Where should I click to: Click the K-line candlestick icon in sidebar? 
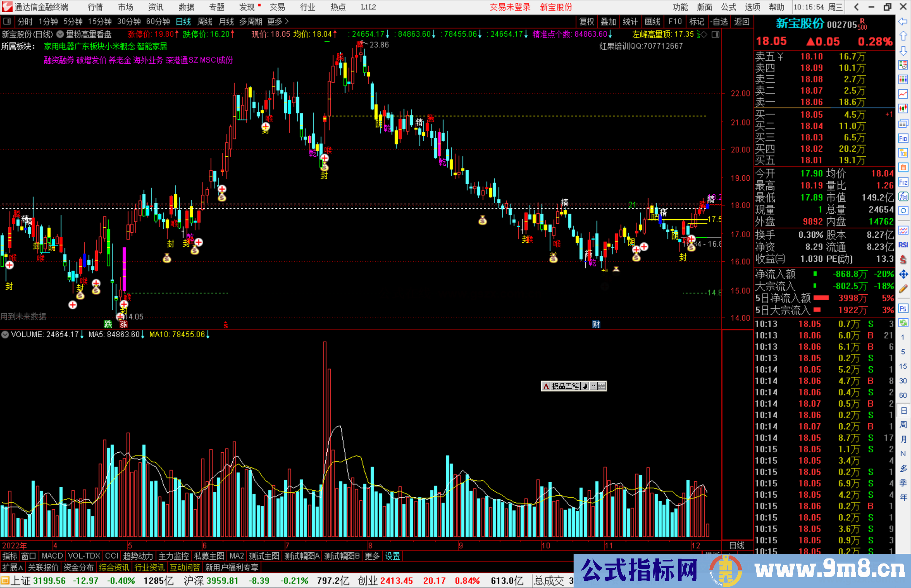tap(903, 108)
